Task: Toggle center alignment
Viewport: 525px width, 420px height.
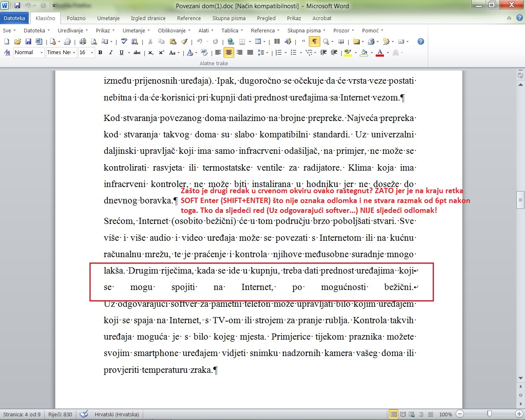Action: click(229, 52)
